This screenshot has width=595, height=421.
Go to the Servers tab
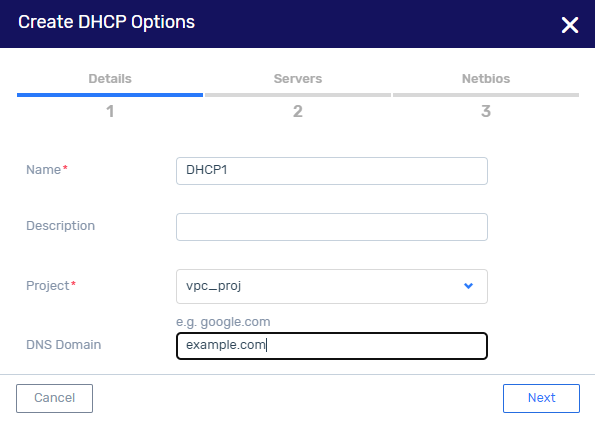[x=298, y=79]
